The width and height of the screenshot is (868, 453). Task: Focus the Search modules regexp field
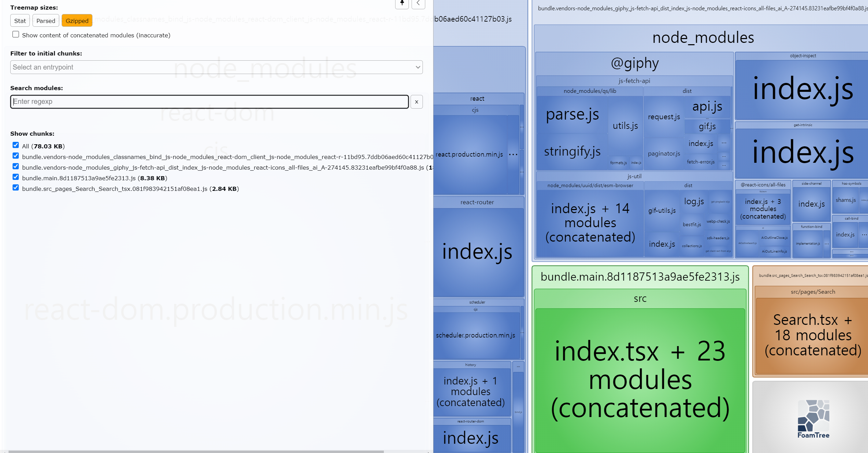point(210,102)
